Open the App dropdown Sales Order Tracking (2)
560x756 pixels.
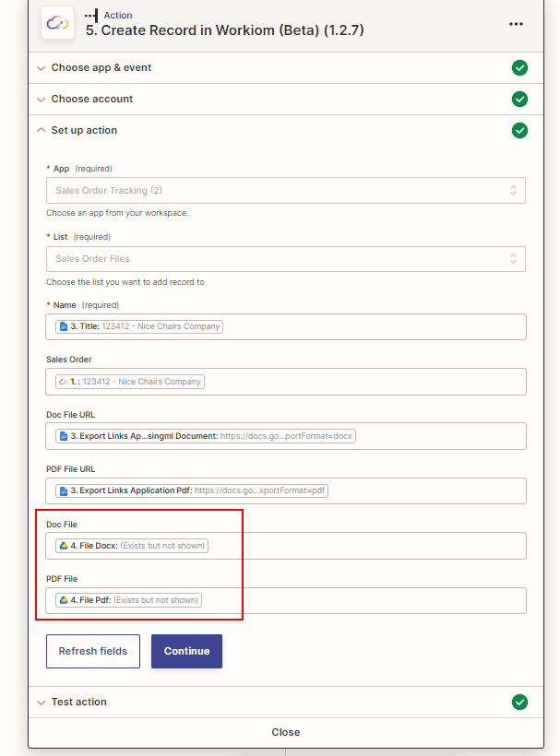coord(286,191)
